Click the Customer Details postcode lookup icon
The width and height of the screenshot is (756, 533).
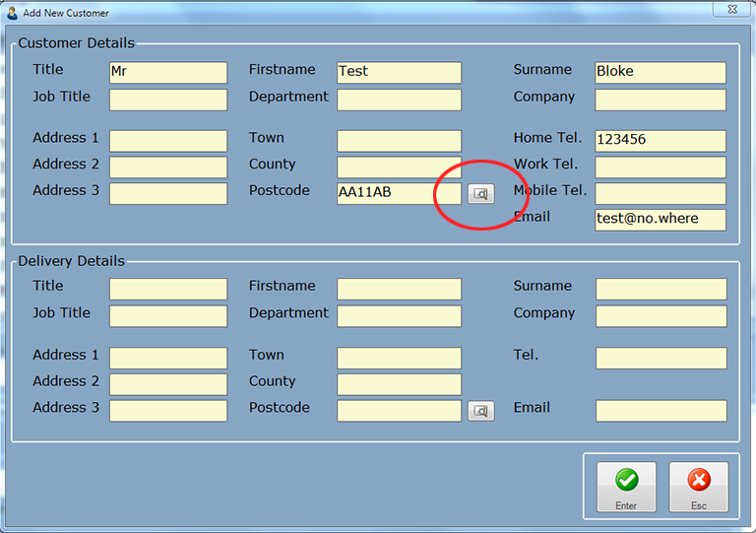tap(480, 194)
